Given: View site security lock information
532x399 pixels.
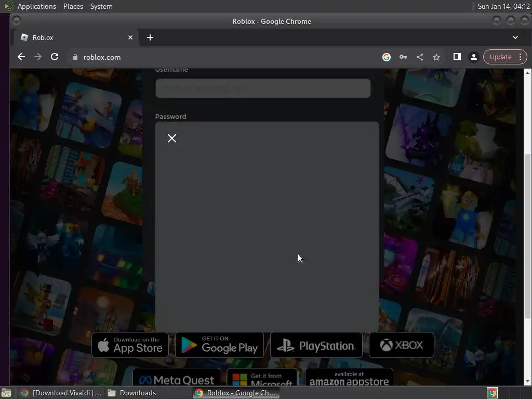Looking at the screenshot, I should tap(75, 57).
